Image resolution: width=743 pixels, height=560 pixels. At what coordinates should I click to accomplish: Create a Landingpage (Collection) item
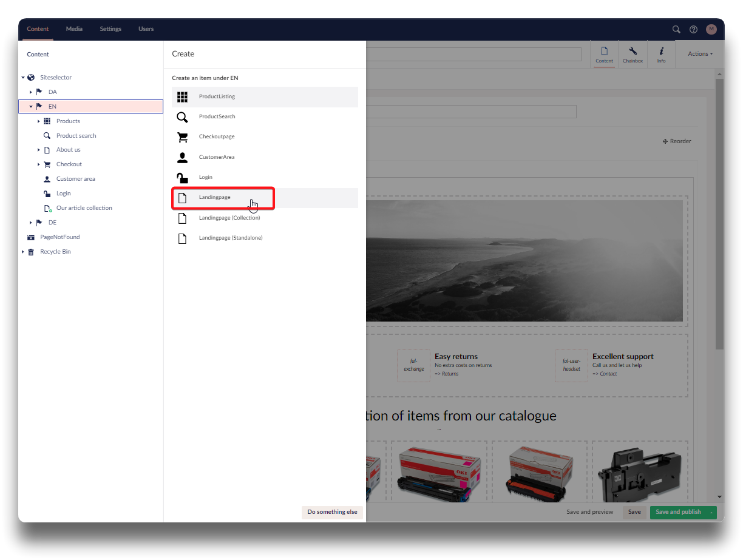click(x=229, y=218)
